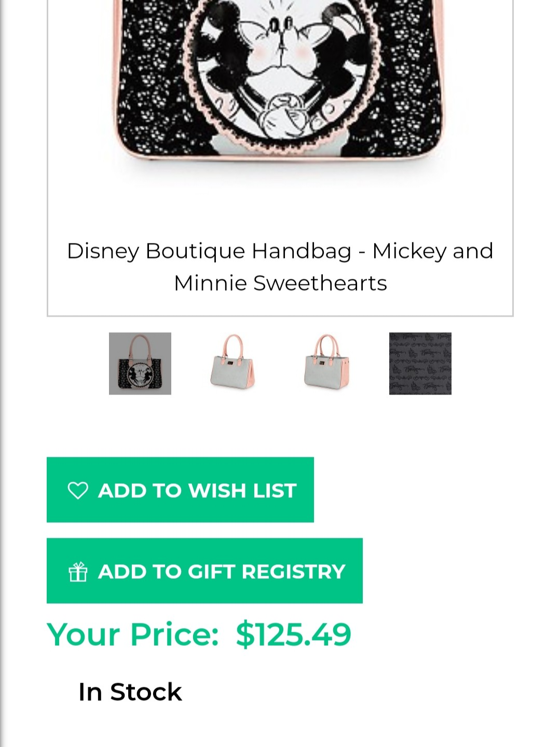Viewport: 560px width, 747px height.
Task: Tap the "Minnie Sweethearts" line of the title
Action: [280, 283]
